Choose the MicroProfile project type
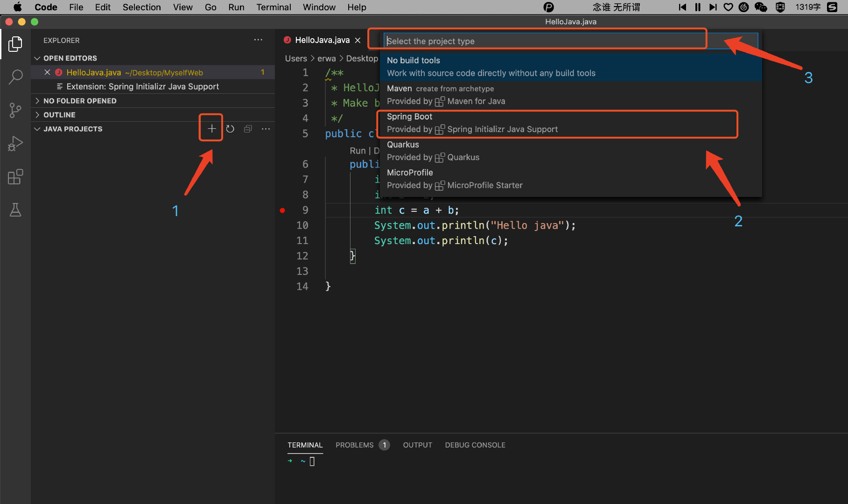 (x=571, y=179)
